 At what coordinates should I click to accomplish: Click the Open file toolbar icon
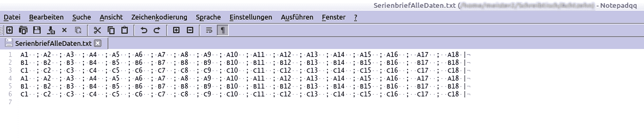pyautogui.click(x=23, y=30)
